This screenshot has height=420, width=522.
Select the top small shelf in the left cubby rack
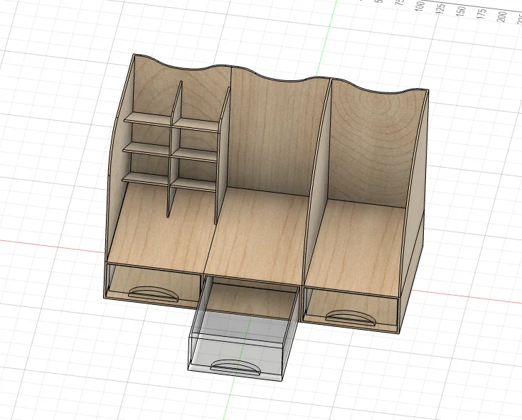(171, 122)
